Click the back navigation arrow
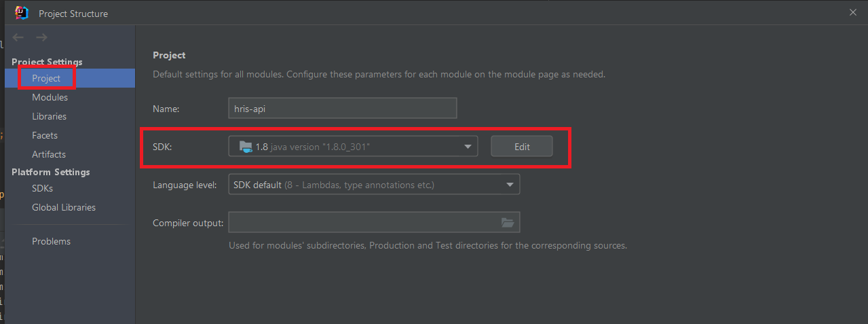 click(18, 37)
